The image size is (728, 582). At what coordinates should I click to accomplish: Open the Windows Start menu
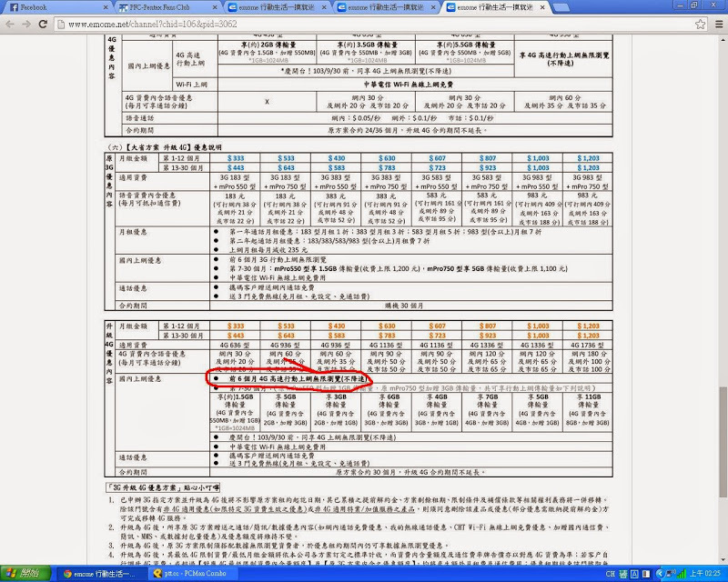coord(25,574)
